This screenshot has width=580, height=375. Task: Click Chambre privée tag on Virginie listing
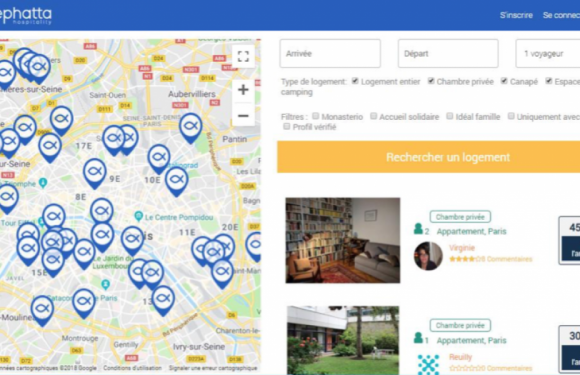460,217
